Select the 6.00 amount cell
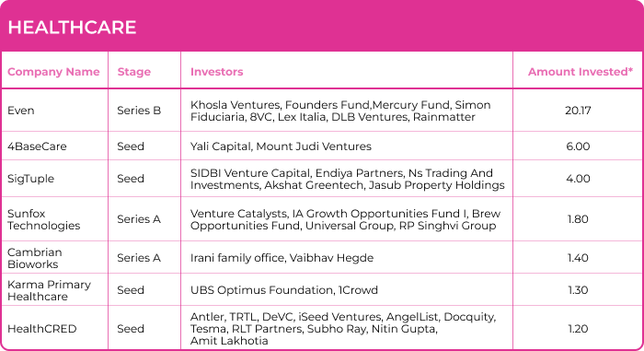This screenshot has height=351, width=644. 578,146
